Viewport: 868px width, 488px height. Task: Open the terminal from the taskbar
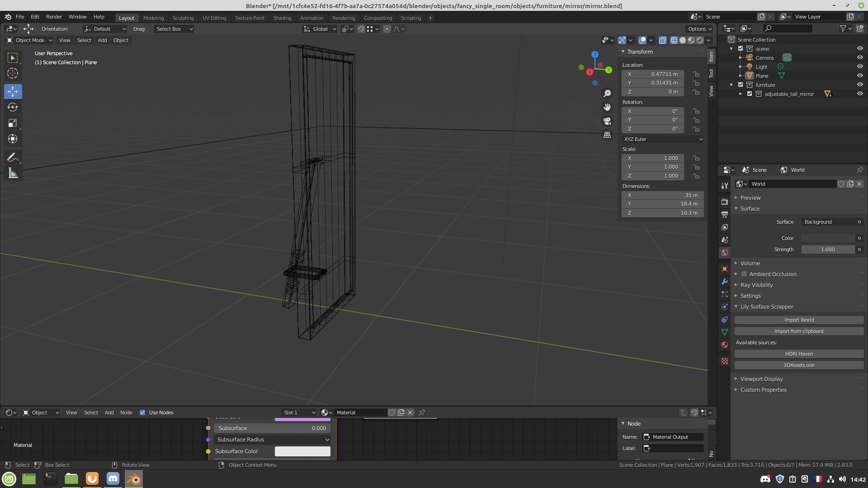point(50,479)
